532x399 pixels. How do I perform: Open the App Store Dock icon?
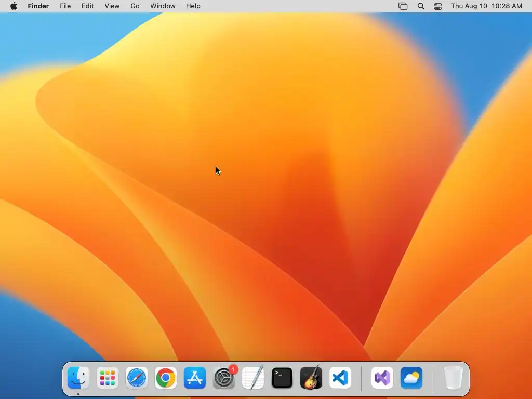(x=195, y=378)
